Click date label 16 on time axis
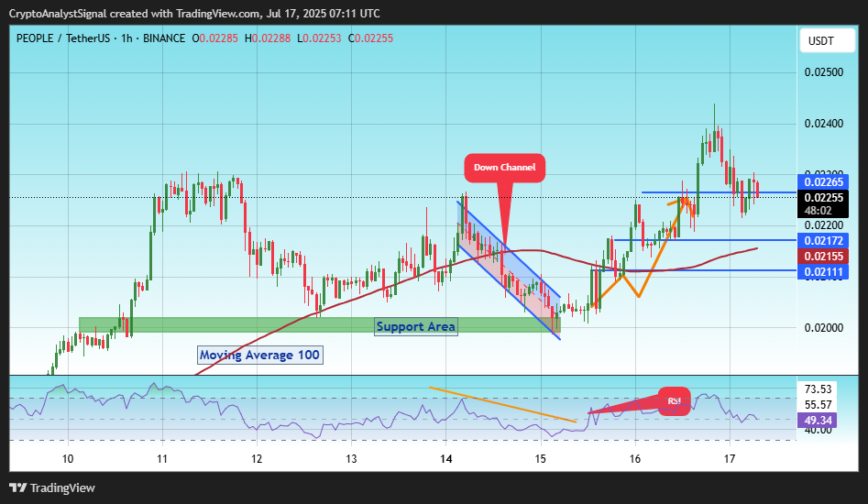This screenshot has width=868, height=504. 635,458
